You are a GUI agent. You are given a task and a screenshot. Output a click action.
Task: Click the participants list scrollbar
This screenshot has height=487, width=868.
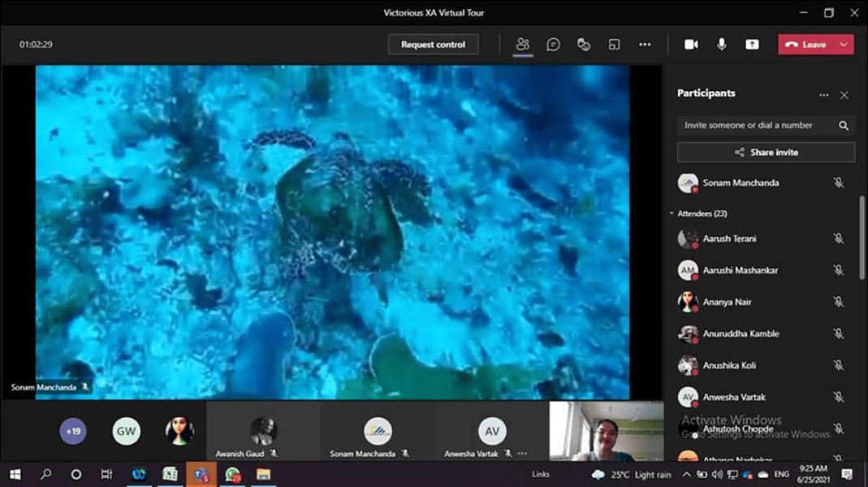click(x=862, y=237)
